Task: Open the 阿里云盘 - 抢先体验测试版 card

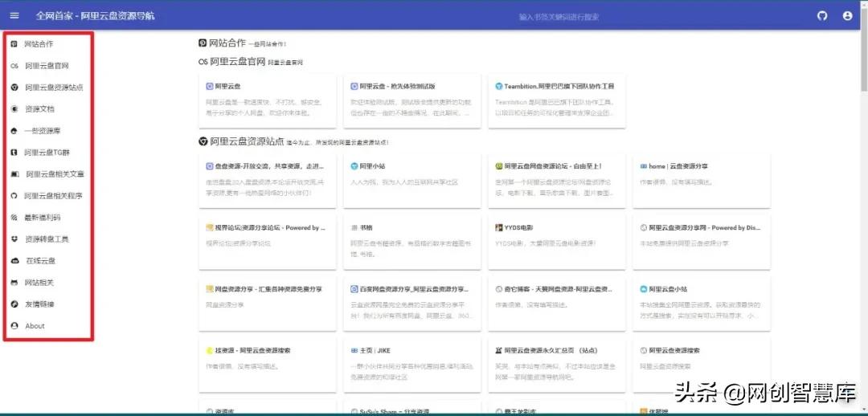Action: click(411, 100)
